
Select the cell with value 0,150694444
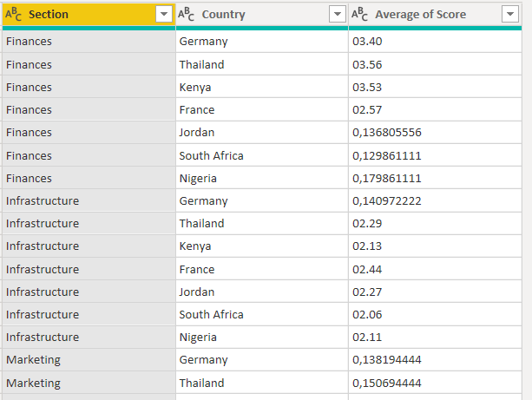(x=436, y=383)
